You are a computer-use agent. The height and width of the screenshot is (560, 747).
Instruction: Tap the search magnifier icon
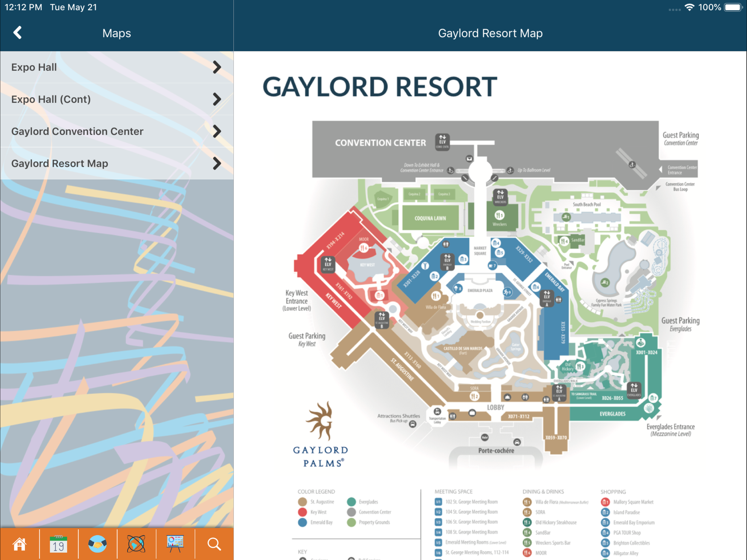pos(214,544)
